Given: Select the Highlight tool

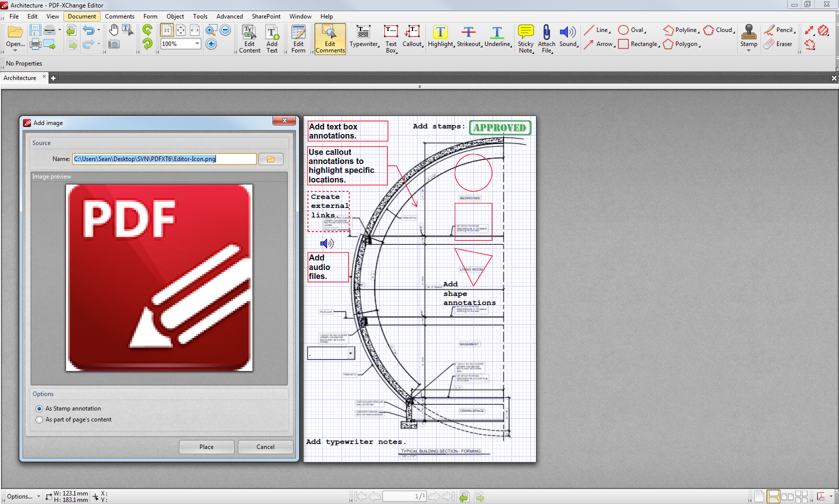Looking at the screenshot, I should (440, 37).
